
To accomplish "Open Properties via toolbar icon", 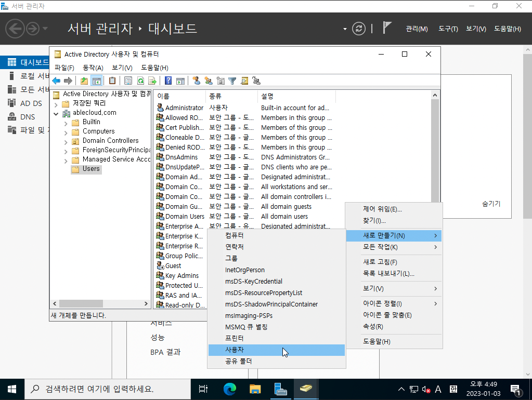I will point(128,81).
